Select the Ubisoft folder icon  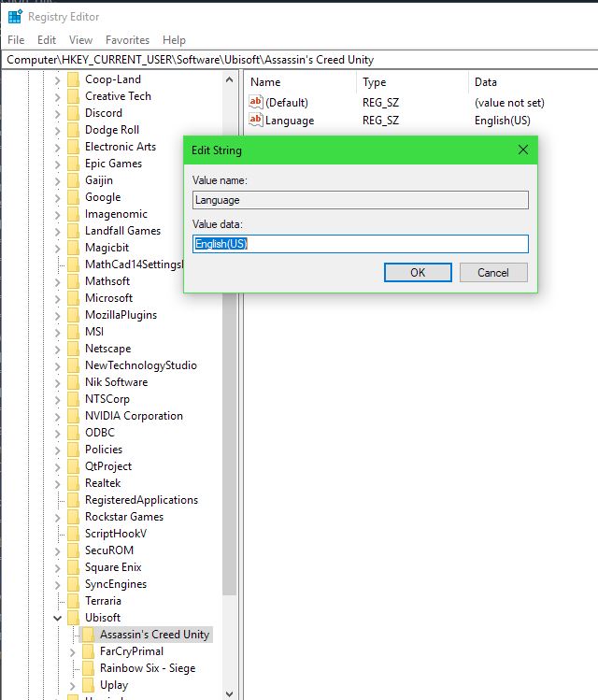click(73, 618)
